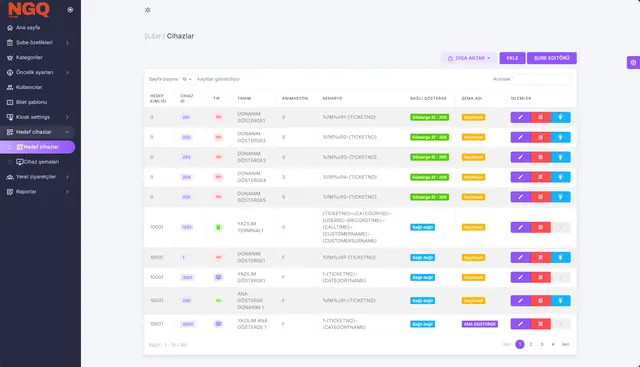Screen dimensions: 640x367
Task: Go to page 3 of table
Action: tap(542, 345)
